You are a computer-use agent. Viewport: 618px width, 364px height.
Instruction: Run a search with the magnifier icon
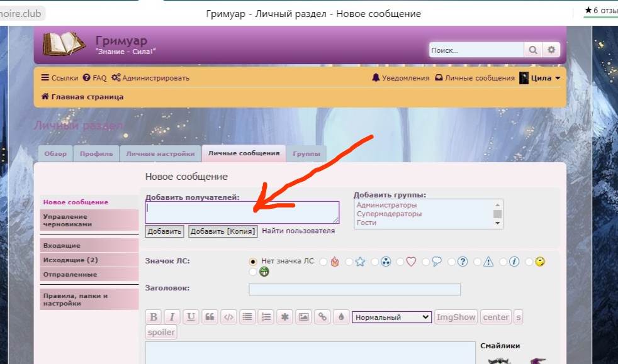tap(533, 49)
